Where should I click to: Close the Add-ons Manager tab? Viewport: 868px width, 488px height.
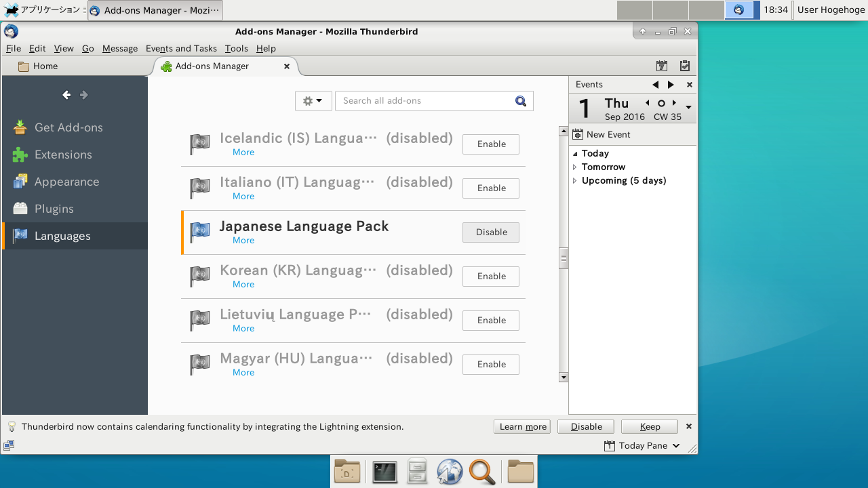(287, 66)
